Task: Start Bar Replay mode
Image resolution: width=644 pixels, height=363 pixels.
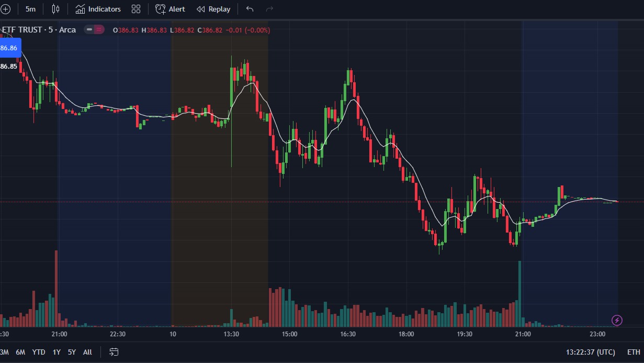Action: click(x=213, y=9)
